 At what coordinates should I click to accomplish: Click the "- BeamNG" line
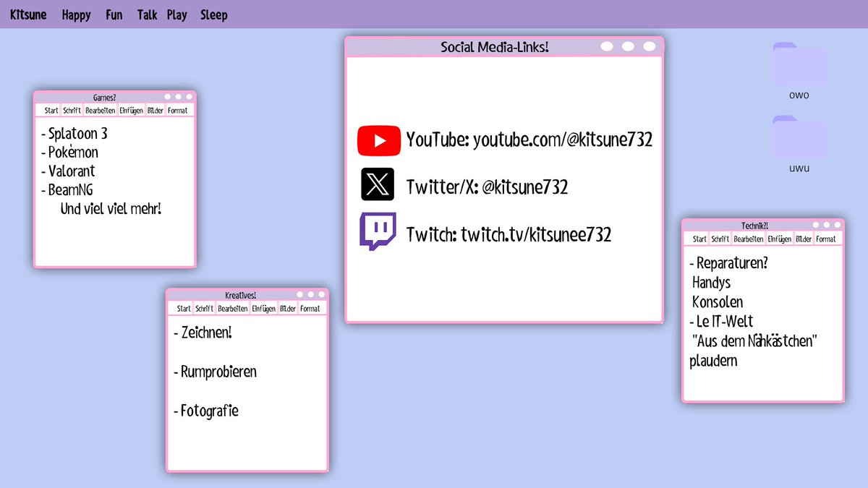[67, 190]
